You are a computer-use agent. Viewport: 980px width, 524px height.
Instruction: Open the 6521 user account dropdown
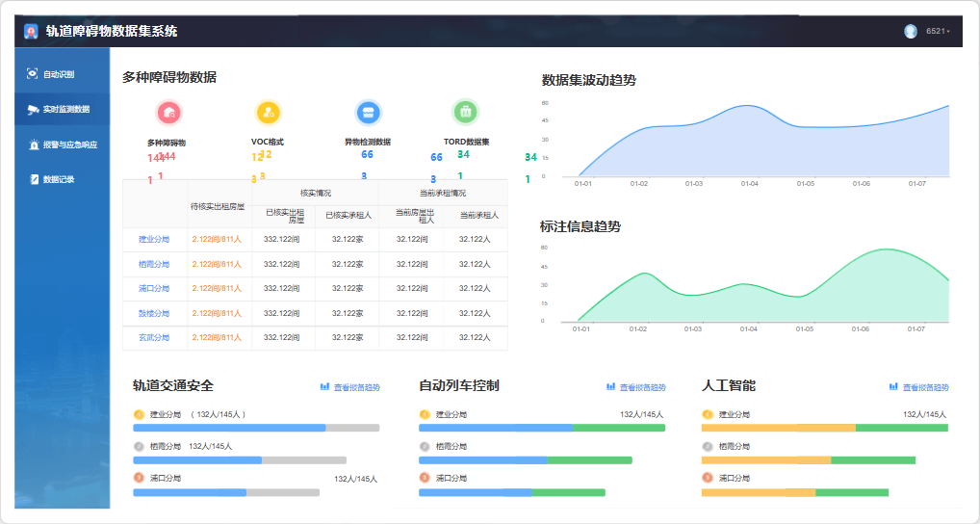point(938,32)
